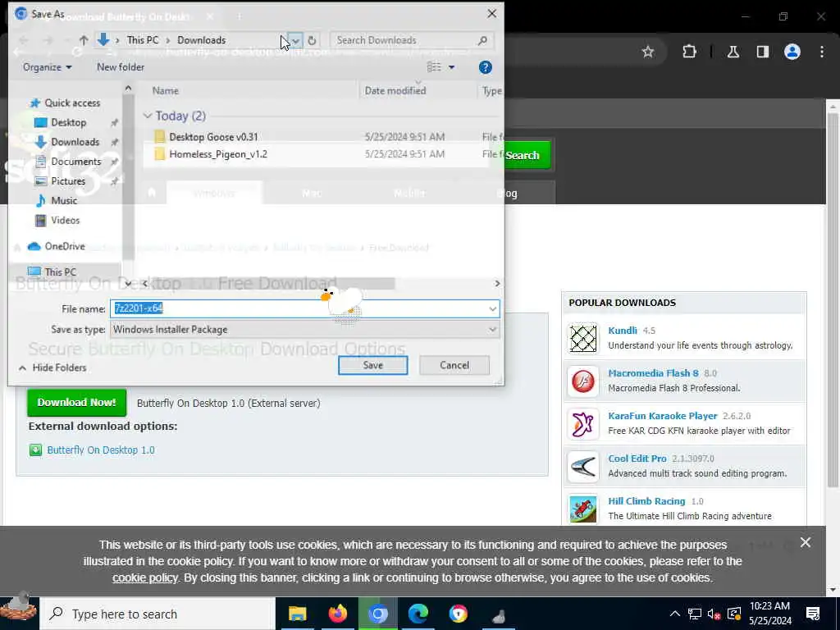Click the taskbar search box

[157, 614]
